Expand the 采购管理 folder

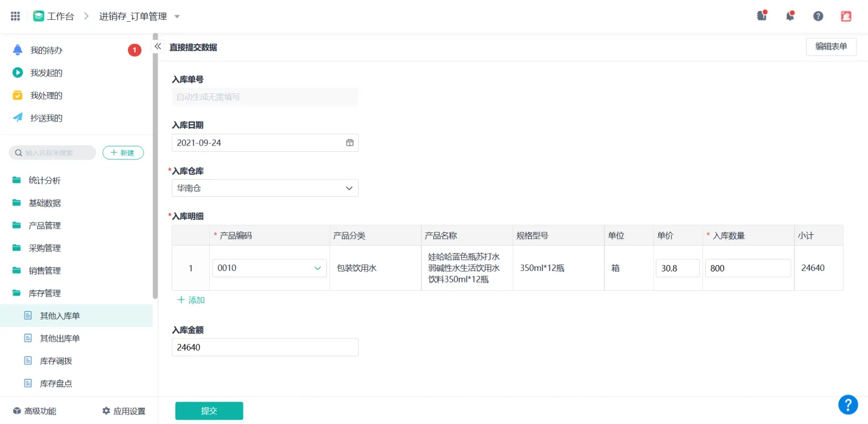tap(76, 248)
